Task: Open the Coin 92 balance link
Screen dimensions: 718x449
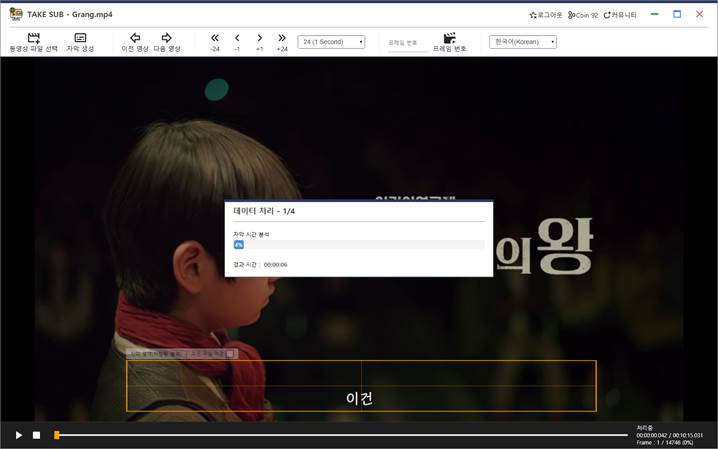Action: click(583, 15)
